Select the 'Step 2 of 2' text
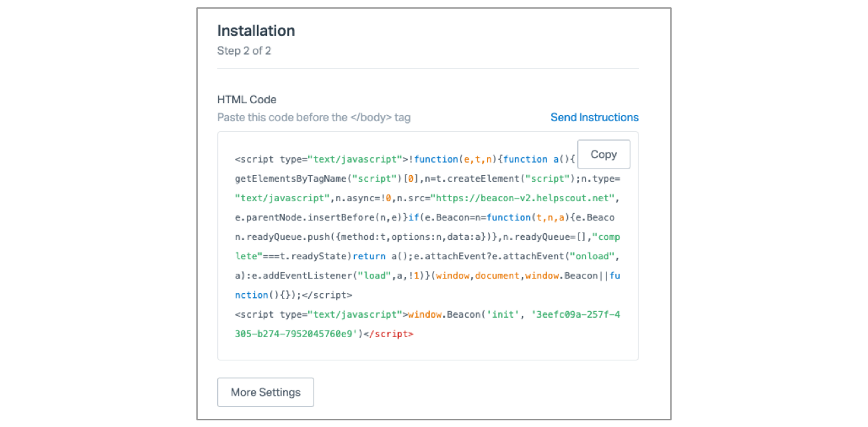Screen dimensions: 868x427 (x=244, y=51)
